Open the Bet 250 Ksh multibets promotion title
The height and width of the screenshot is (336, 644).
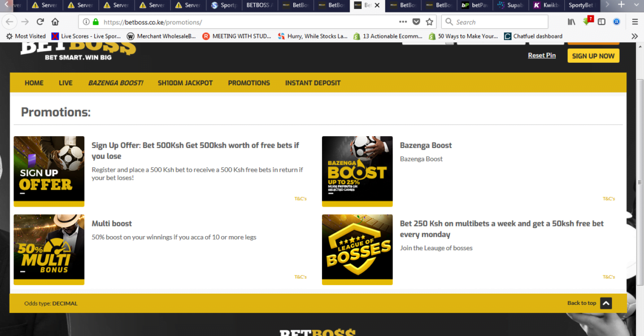[502, 229]
